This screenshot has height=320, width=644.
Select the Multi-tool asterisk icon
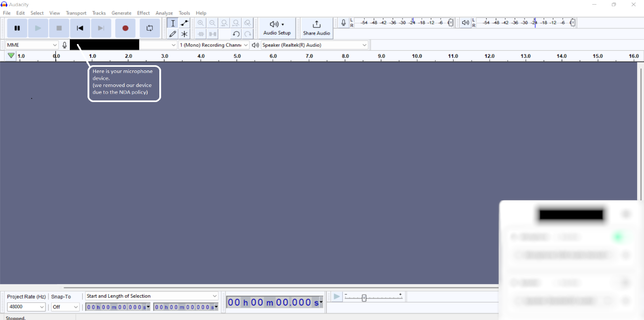pos(184,34)
